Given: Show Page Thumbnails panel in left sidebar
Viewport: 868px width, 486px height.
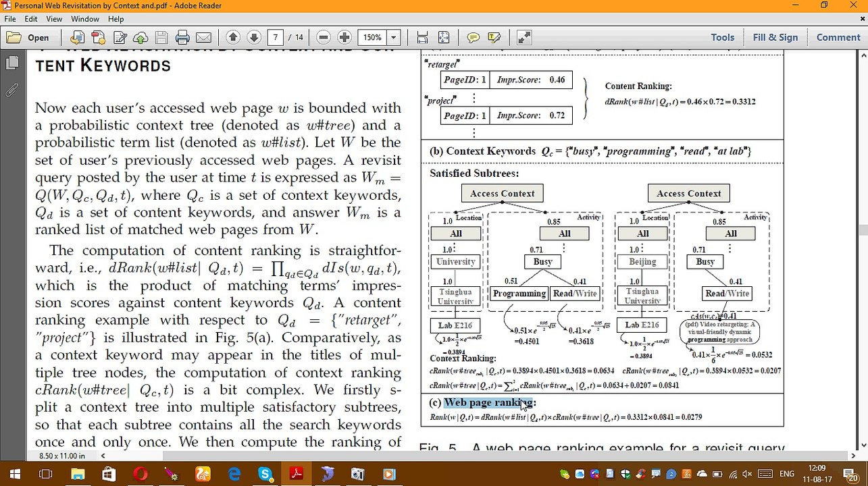Looking at the screenshot, I should click(x=11, y=63).
